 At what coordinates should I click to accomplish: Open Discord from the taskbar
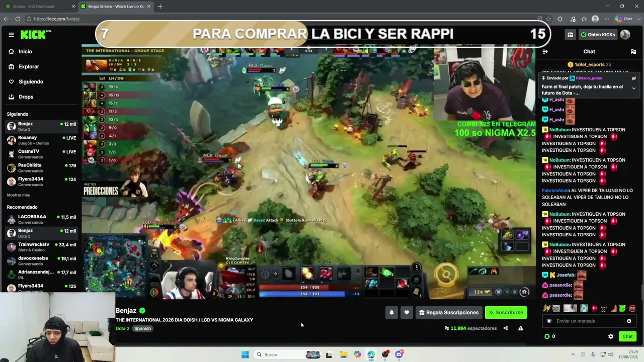point(399,354)
